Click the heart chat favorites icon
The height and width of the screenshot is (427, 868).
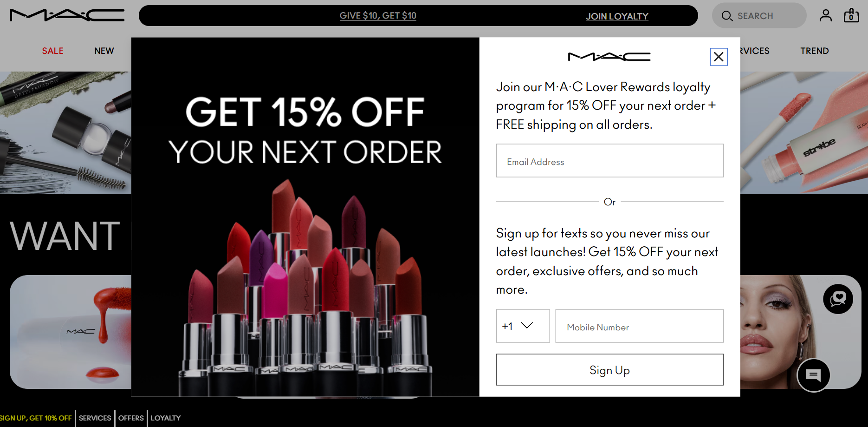[838, 299]
